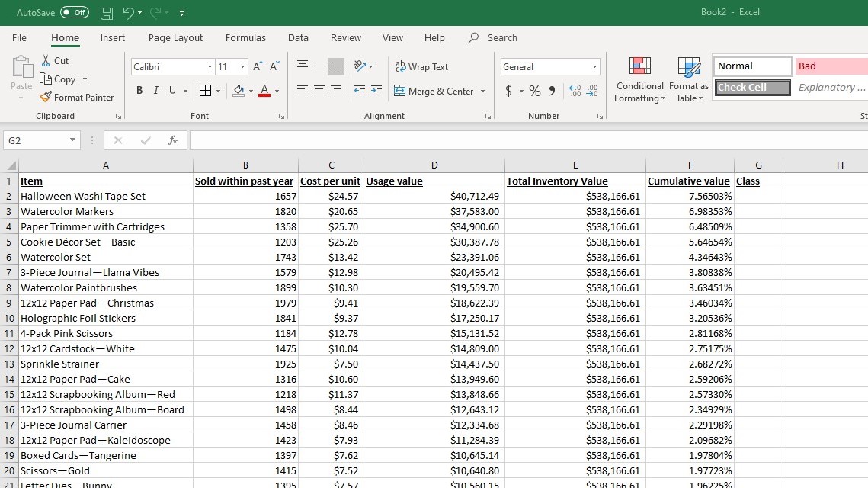Expand the Merge & Center options arrow
Viewport: 868px width, 488px height.
(482, 91)
